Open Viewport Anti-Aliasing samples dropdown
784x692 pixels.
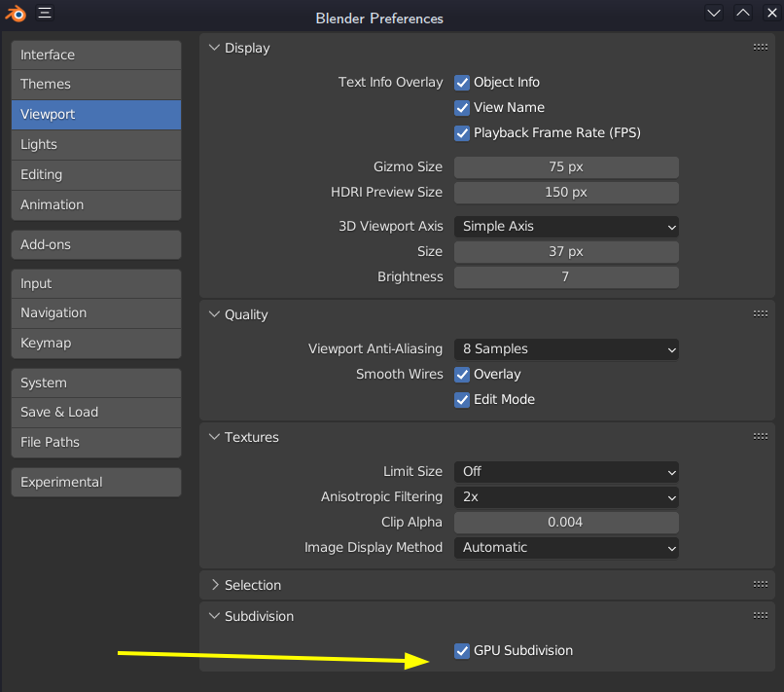[566, 349]
